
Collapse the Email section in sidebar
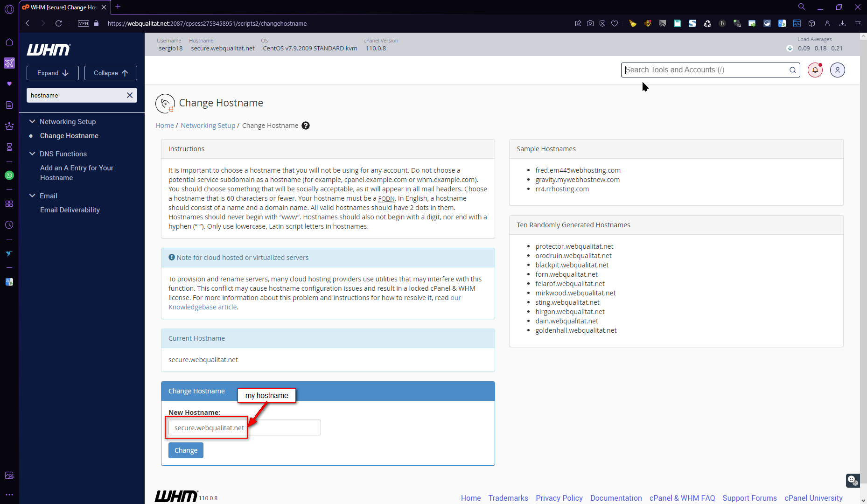32,196
